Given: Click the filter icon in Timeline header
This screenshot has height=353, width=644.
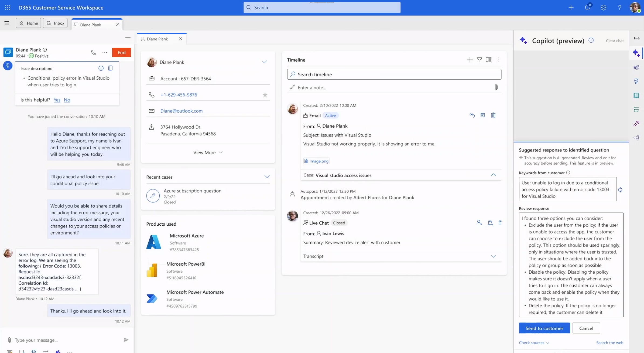Looking at the screenshot, I should pos(479,60).
